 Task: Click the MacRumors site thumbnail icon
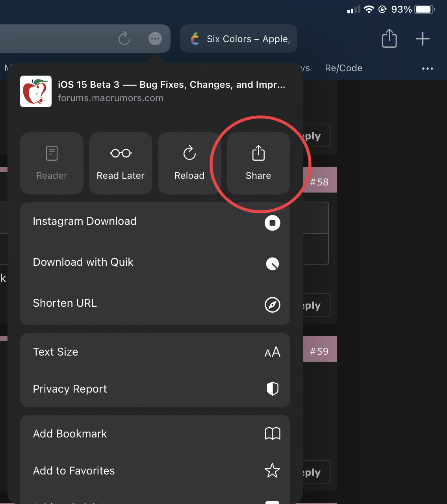click(x=36, y=91)
